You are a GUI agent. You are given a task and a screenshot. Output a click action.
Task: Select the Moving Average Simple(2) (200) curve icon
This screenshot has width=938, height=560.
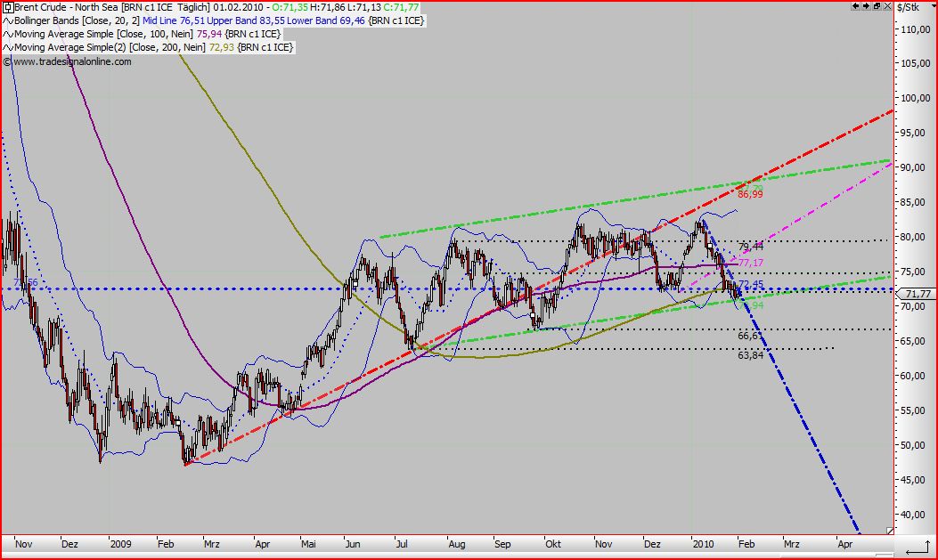7,46
